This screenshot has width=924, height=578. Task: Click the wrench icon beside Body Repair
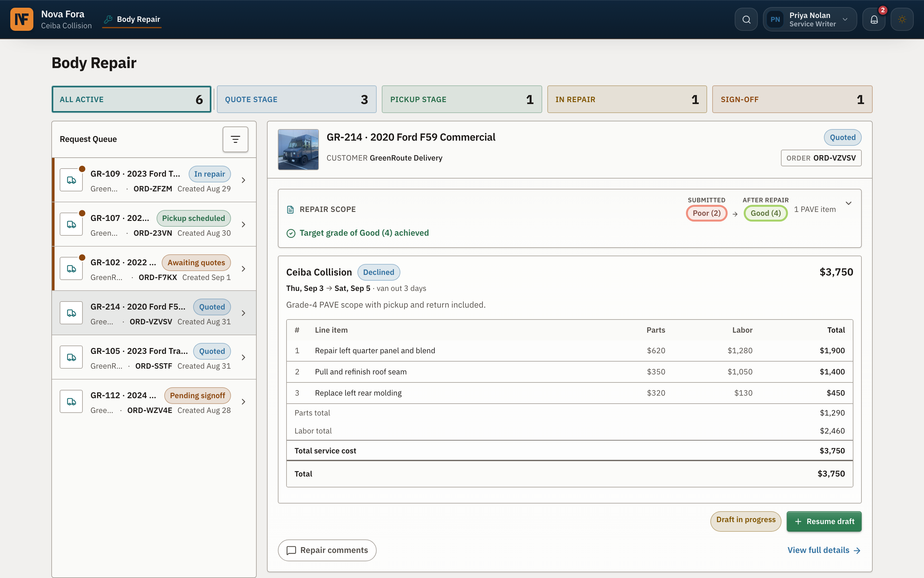click(x=108, y=19)
